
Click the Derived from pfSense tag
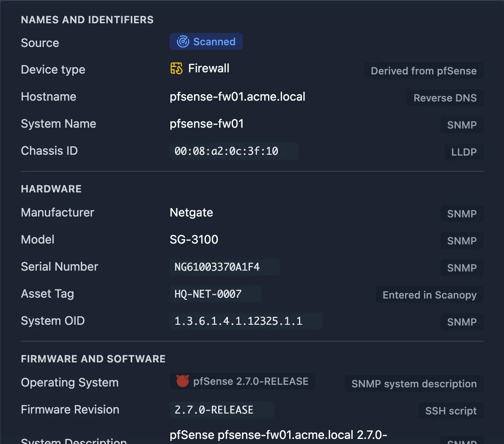point(424,71)
